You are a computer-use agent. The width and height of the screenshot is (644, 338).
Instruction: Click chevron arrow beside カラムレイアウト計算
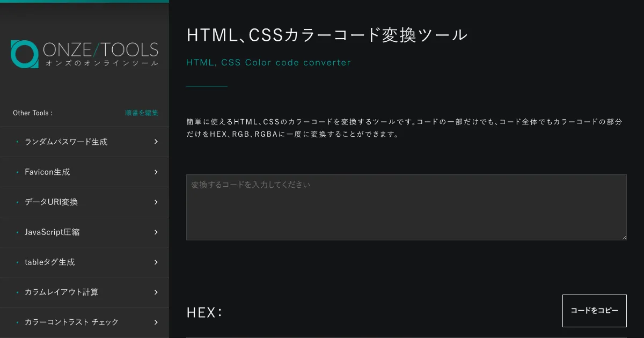click(156, 292)
